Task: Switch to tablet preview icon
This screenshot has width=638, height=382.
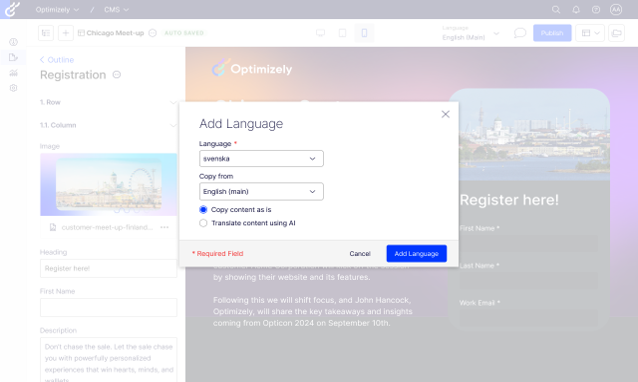Action: [343, 33]
